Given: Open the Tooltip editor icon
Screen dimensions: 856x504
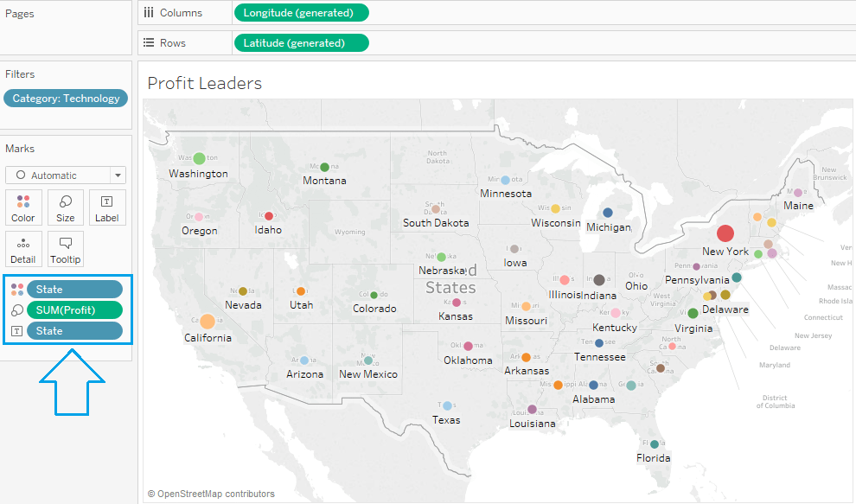Looking at the screenshot, I should (x=65, y=249).
